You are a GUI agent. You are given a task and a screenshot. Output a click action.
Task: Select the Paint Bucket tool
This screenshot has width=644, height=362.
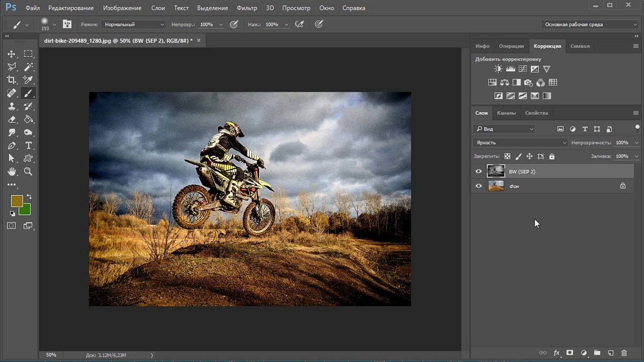tap(28, 120)
